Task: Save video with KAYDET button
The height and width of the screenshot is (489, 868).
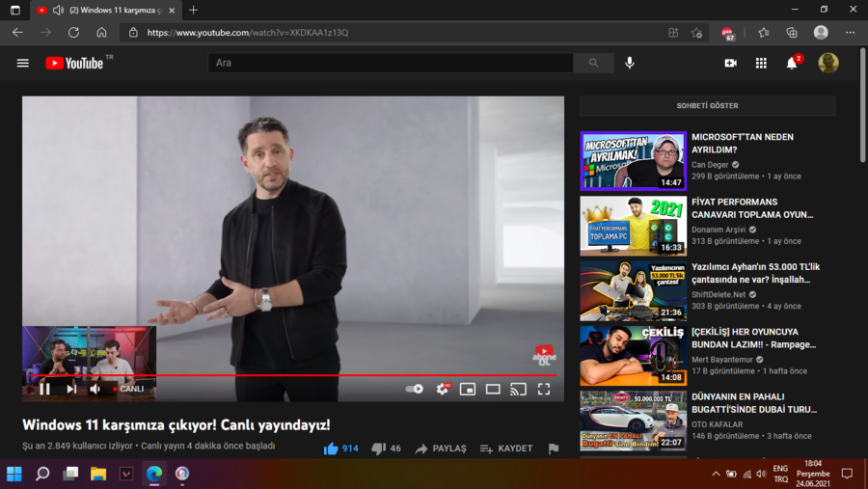Action: (506, 448)
